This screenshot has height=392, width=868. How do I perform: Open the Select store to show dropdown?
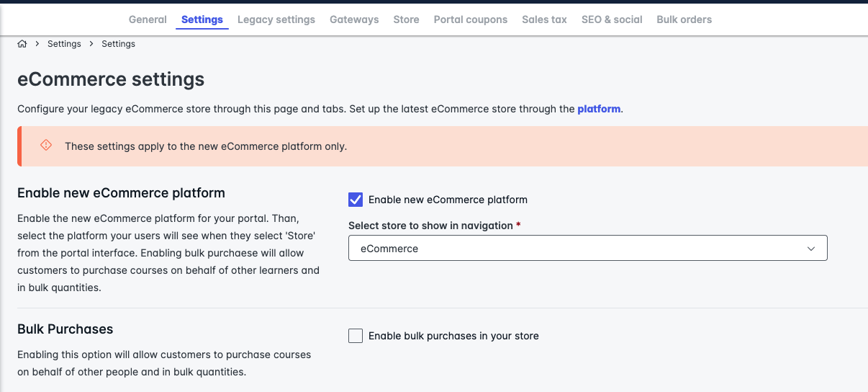tap(588, 248)
